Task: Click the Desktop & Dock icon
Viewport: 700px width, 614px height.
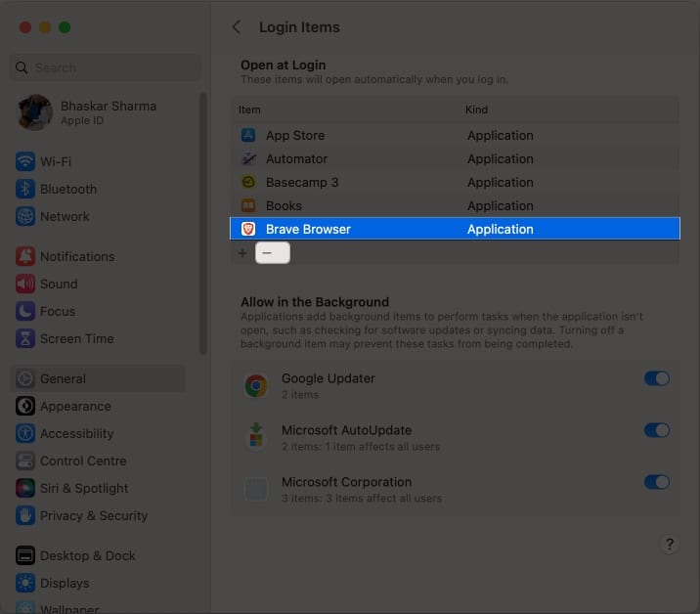Action: [x=25, y=555]
